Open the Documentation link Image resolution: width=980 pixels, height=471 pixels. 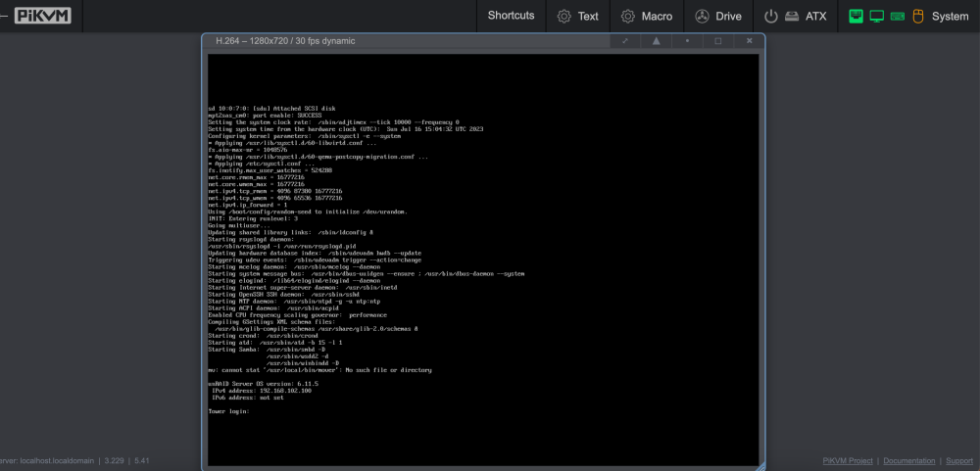tap(909, 461)
